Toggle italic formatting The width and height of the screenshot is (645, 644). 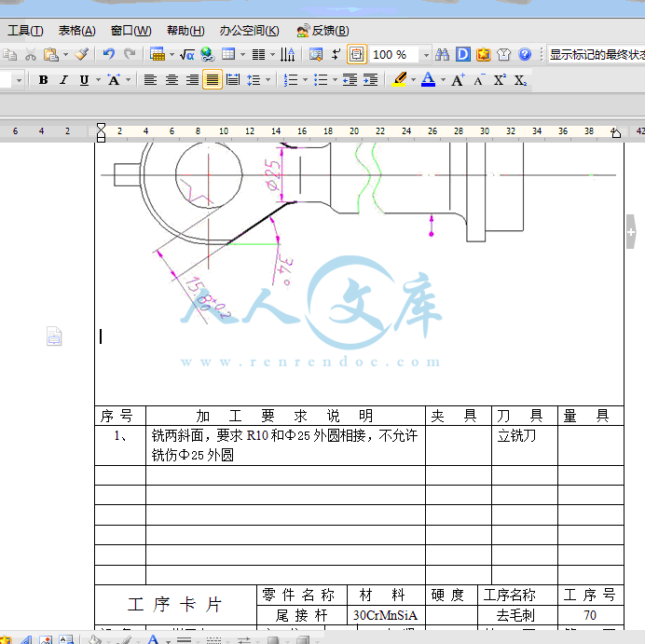(63, 80)
